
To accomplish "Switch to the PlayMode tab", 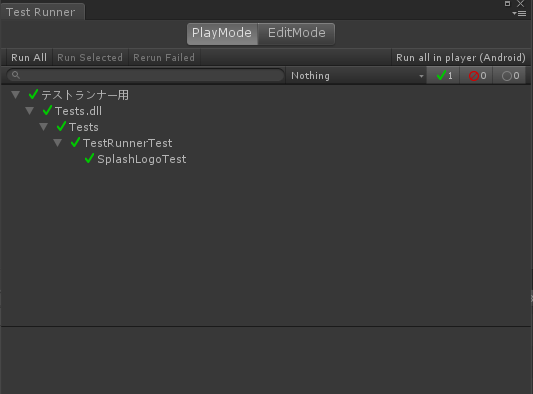I will [x=222, y=34].
